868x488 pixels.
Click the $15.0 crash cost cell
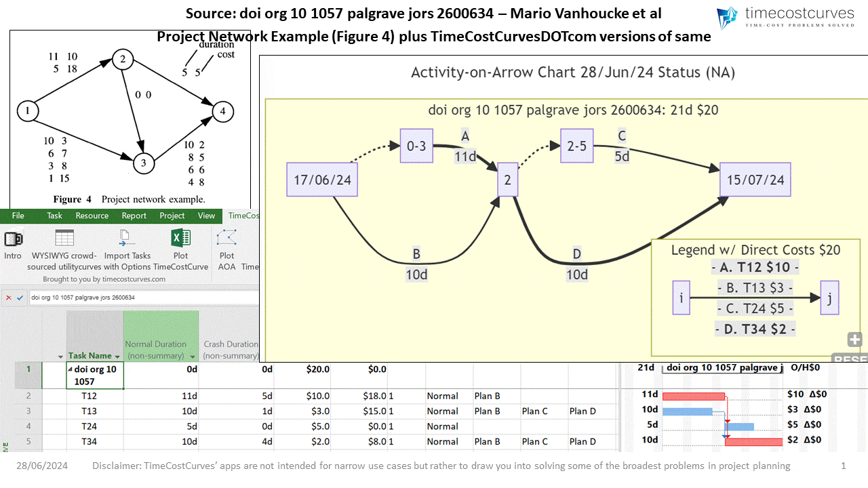359,411
